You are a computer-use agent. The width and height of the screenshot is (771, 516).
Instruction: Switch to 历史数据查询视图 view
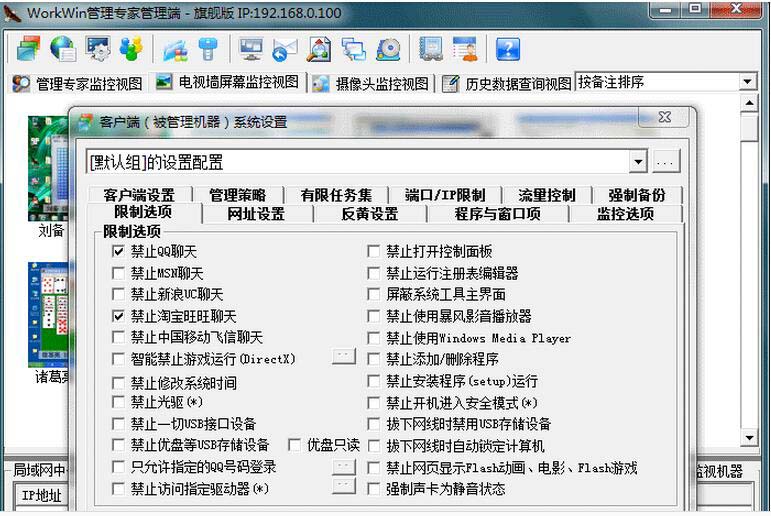[507, 84]
